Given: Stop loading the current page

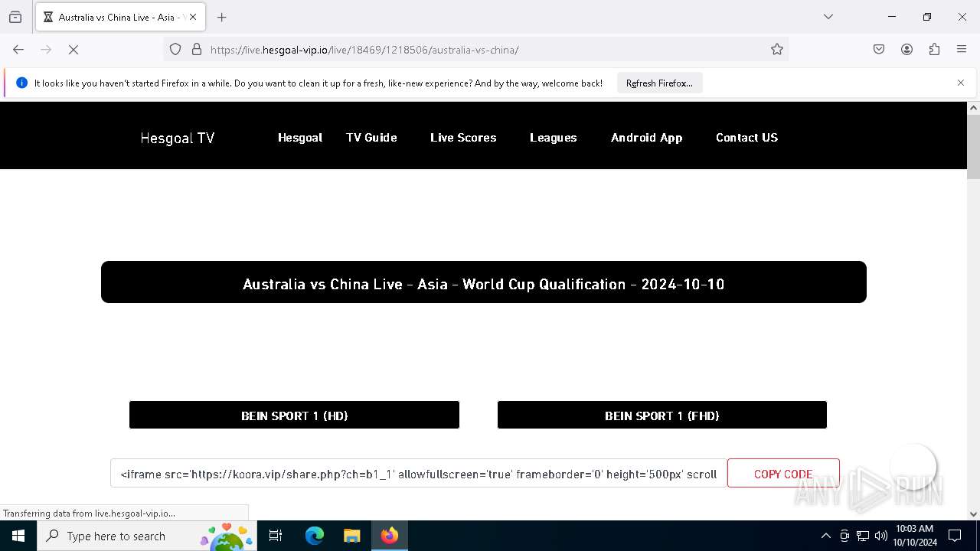Looking at the screenshot, I should (73, 49).
